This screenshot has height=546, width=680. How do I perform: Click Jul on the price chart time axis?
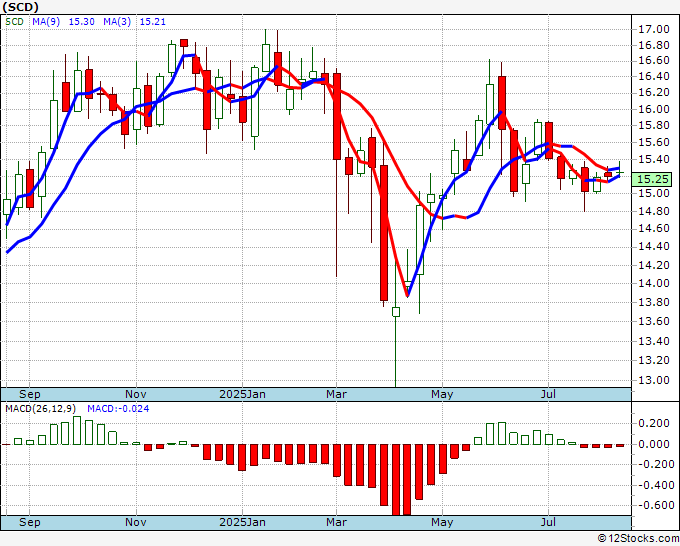549,394
